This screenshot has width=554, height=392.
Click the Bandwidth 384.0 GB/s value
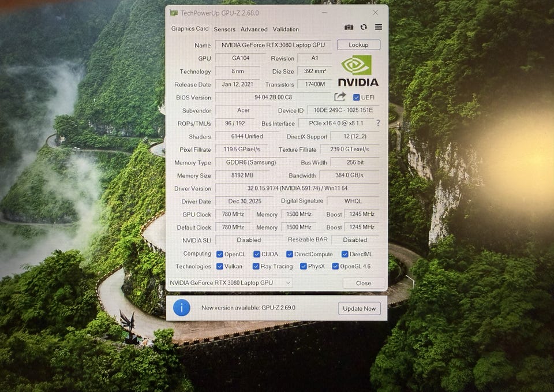349,176
